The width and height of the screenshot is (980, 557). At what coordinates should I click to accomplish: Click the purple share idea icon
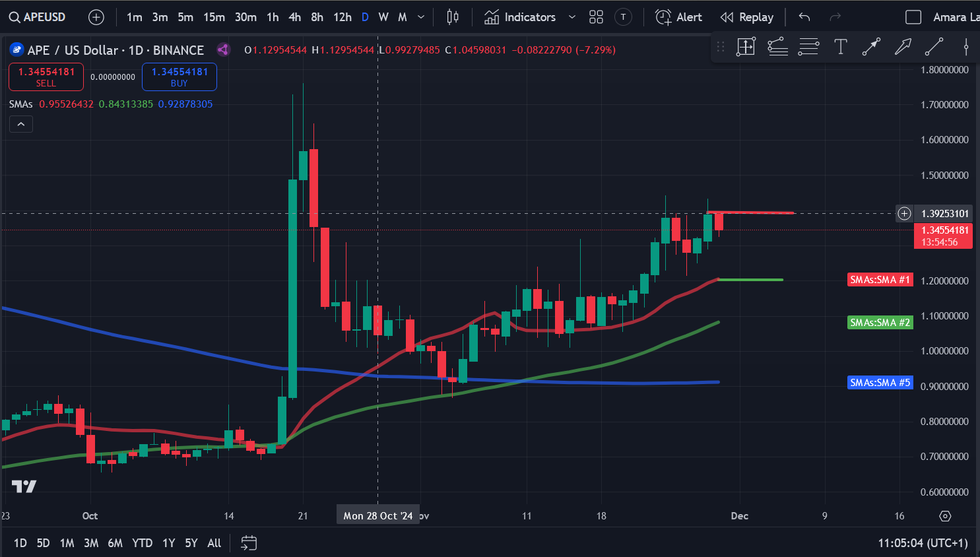(x=224, y=49)
